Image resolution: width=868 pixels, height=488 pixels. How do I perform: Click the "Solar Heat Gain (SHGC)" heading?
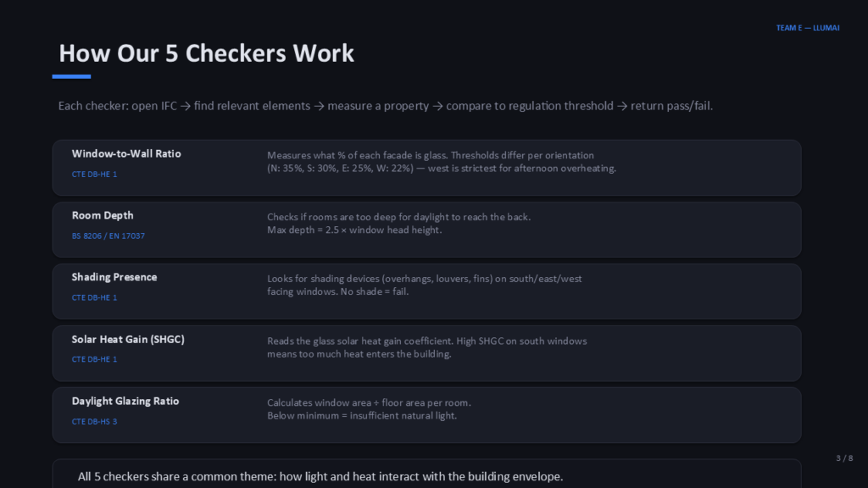pyautogui.click(x=128, y=339)
